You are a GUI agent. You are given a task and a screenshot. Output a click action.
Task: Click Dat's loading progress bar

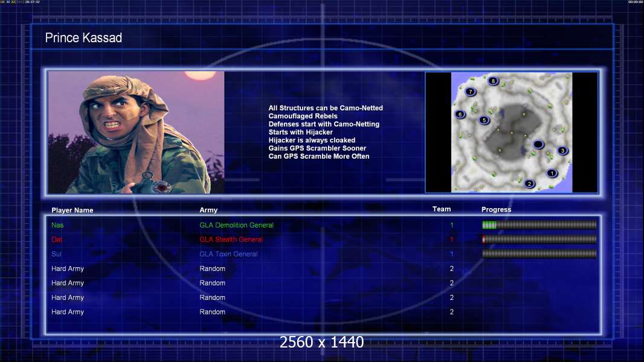tap(539, 240)
